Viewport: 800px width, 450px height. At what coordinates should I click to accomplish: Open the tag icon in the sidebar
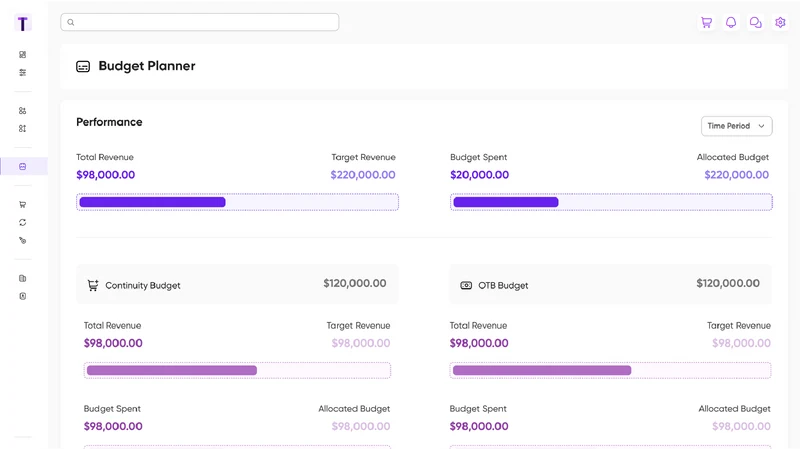pos(22,240)
